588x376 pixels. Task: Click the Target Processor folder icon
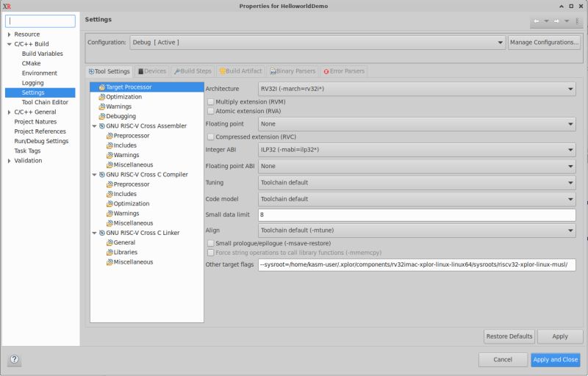101,87
